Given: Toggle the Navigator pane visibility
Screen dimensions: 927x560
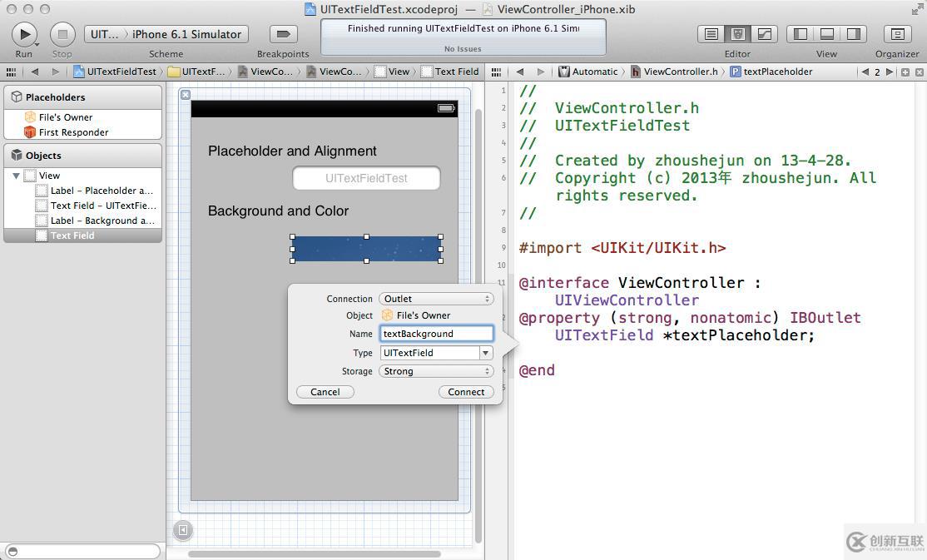Looking at the screenshot, I should click(x=801, y=34).
